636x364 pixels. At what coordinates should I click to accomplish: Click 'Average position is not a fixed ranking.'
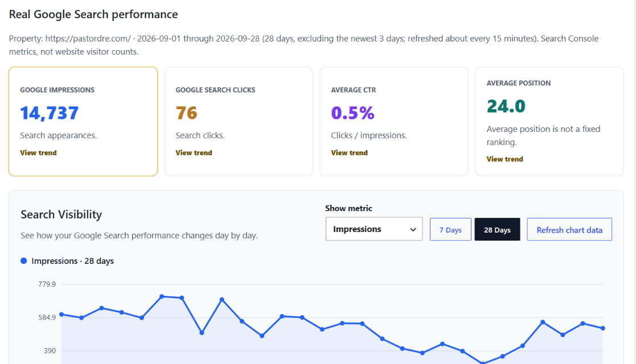[x=543, y=135]
